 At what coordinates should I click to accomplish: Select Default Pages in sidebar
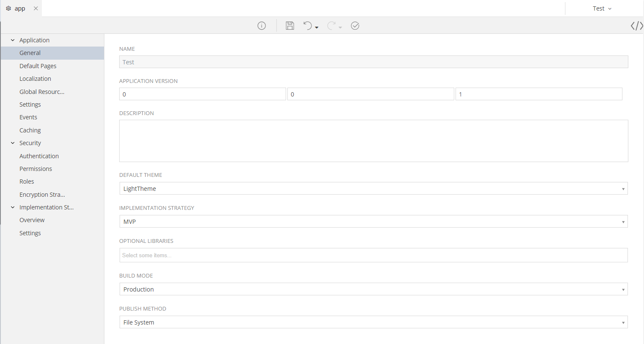click(38, 66)
